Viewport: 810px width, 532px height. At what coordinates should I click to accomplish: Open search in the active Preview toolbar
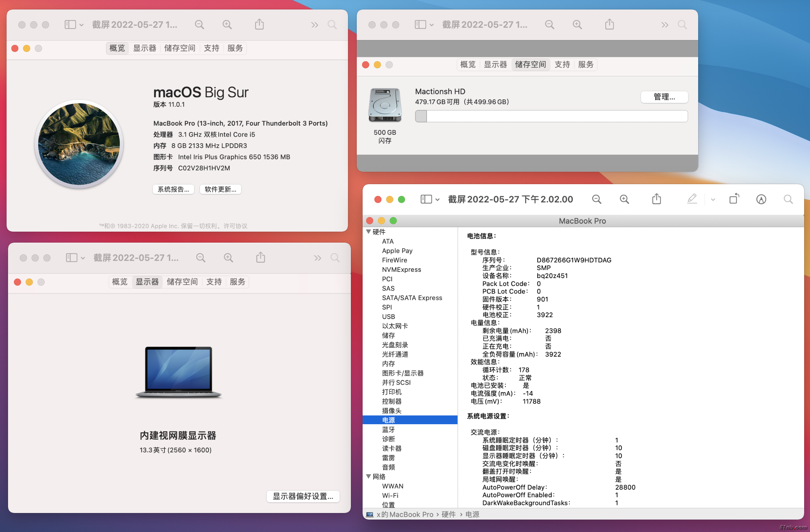click(x=788, y=199)
